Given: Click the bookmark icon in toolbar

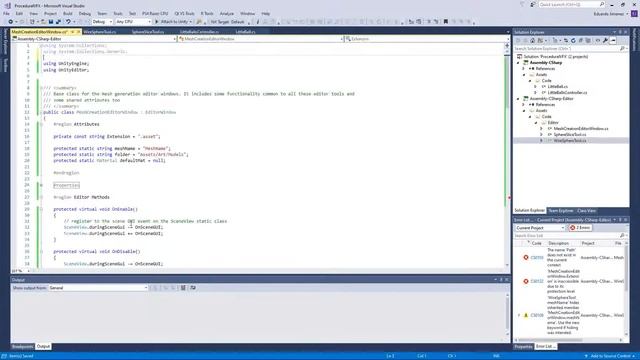Looking at the screenshot, I should [446, 22].
